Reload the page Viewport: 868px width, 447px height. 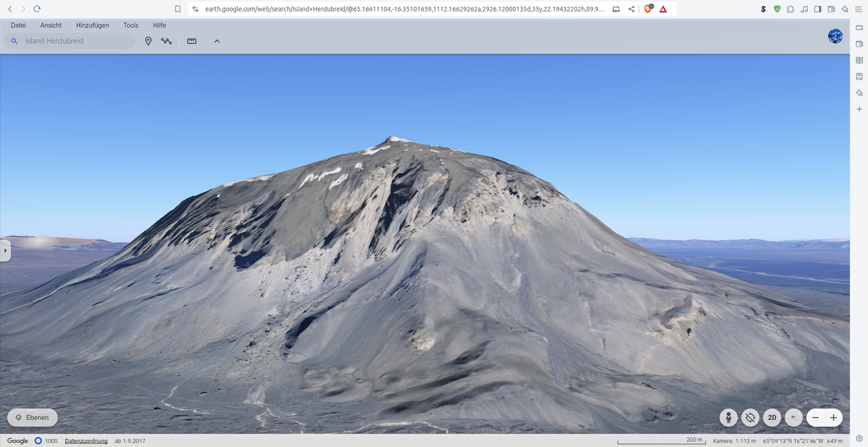(37, 9)
